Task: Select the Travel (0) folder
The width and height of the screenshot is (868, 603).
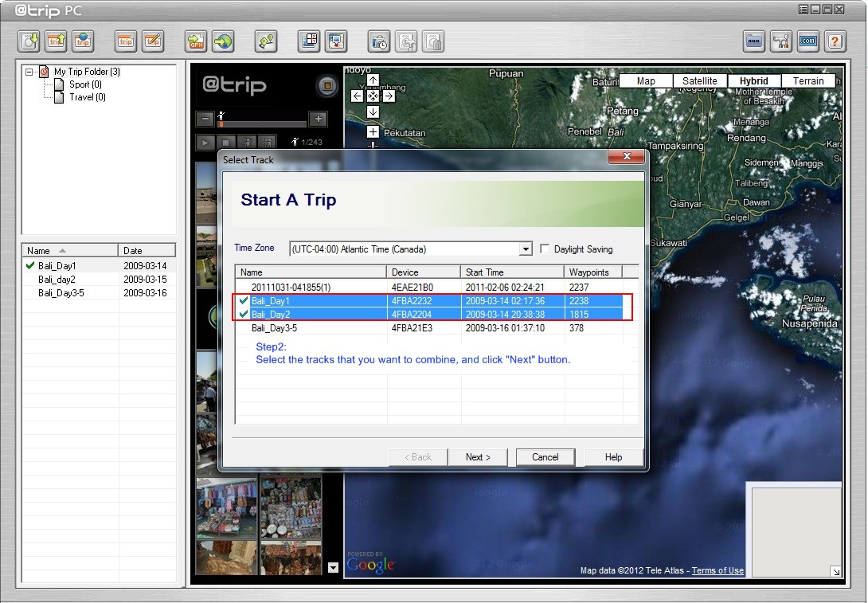Action: 88,97
